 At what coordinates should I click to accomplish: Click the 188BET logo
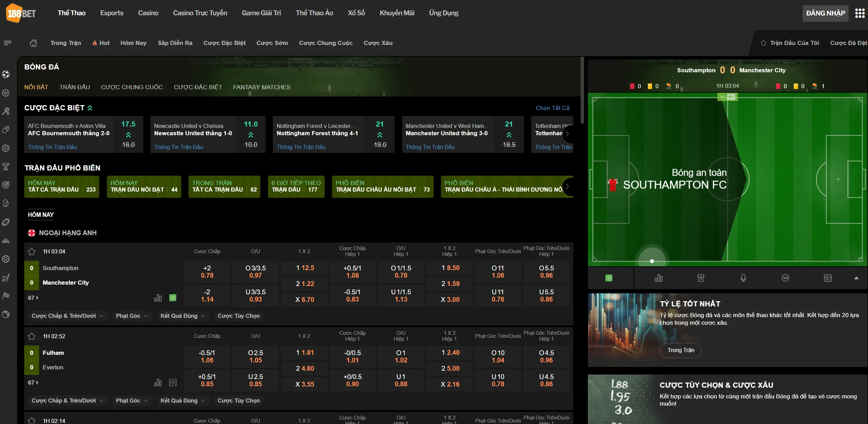(21, 13)
